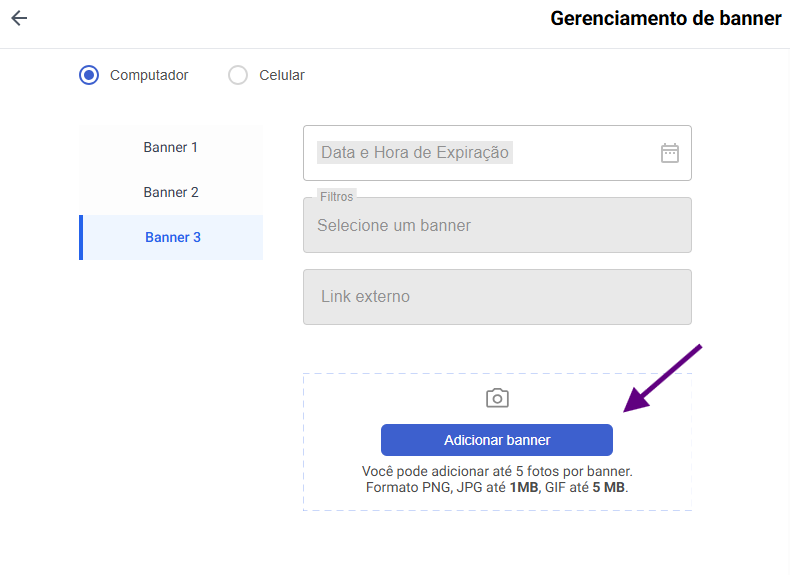
Task: Select the Computador radio button
Action: 89,75
